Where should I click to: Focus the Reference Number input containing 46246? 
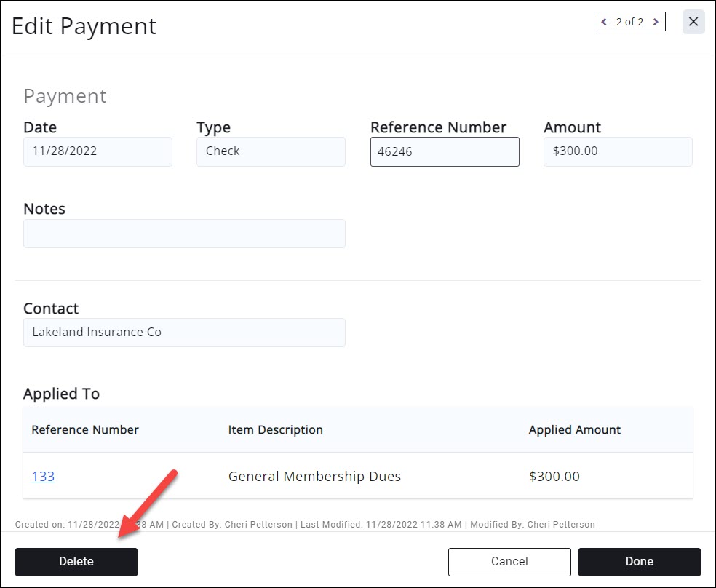coord(445,152)
